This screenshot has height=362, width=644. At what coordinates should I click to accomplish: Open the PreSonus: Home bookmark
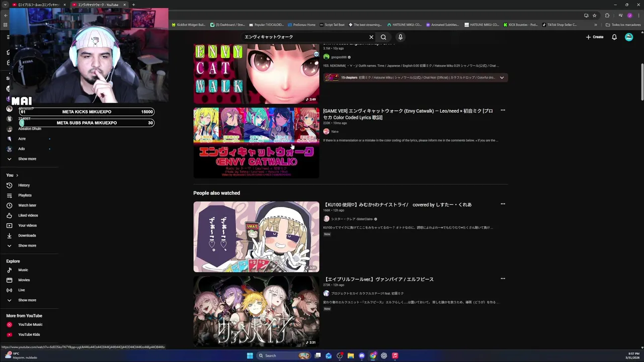tap(301, 25)
